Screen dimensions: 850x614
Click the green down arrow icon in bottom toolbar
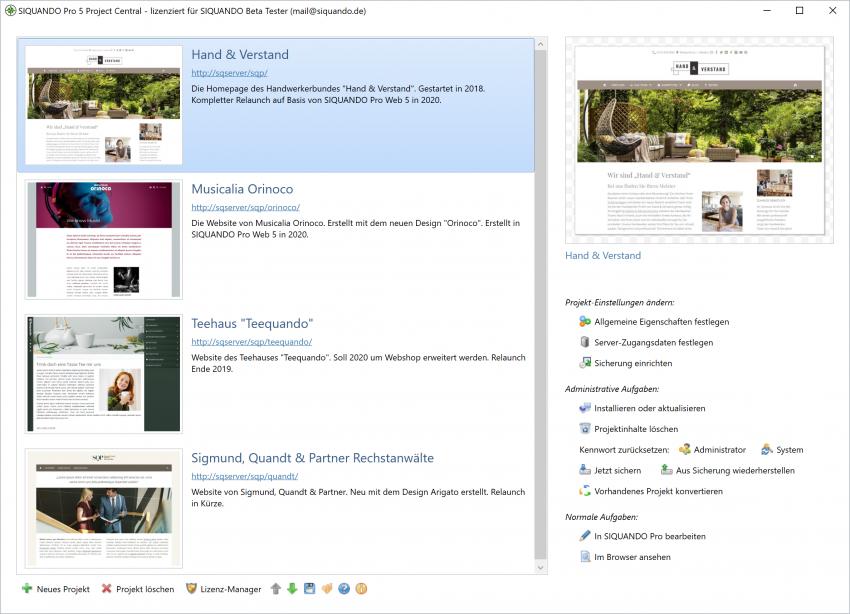tap(292, 589)
